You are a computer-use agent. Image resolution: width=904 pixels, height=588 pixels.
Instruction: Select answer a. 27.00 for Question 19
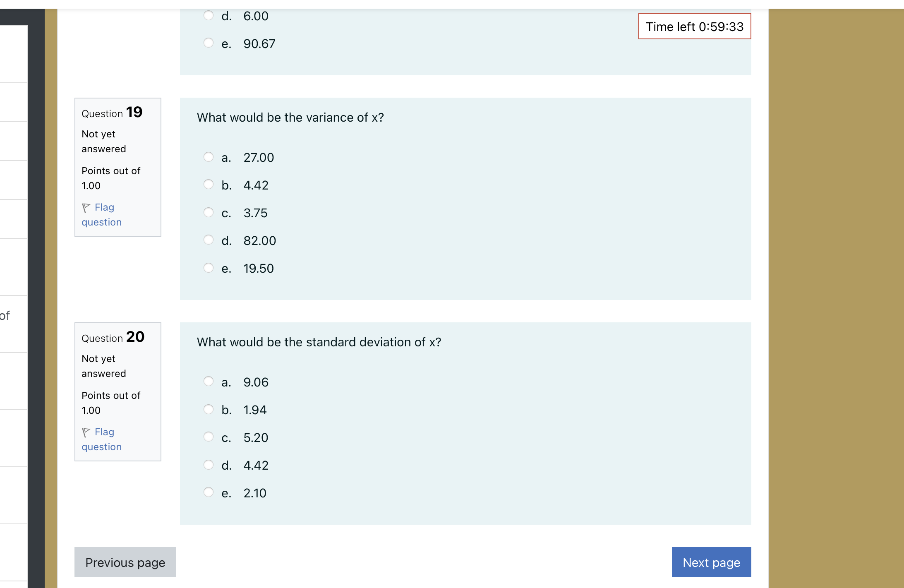click(208, 157)
